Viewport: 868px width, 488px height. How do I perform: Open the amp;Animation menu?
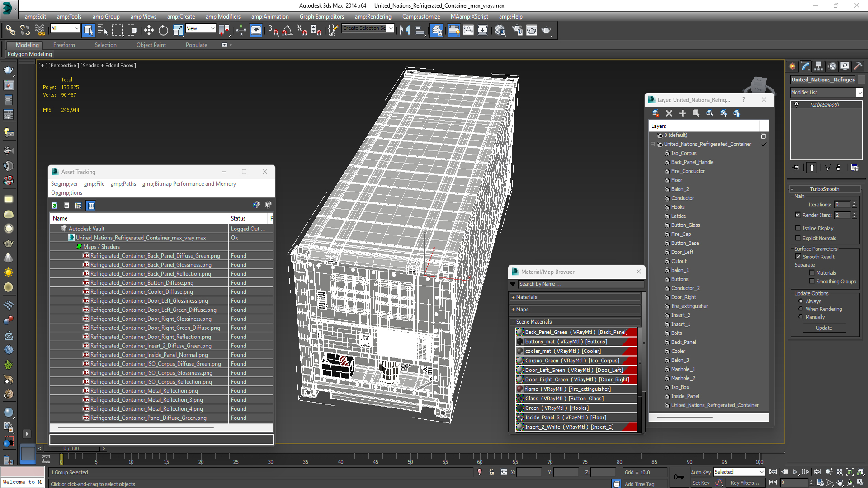click(270, 17)
